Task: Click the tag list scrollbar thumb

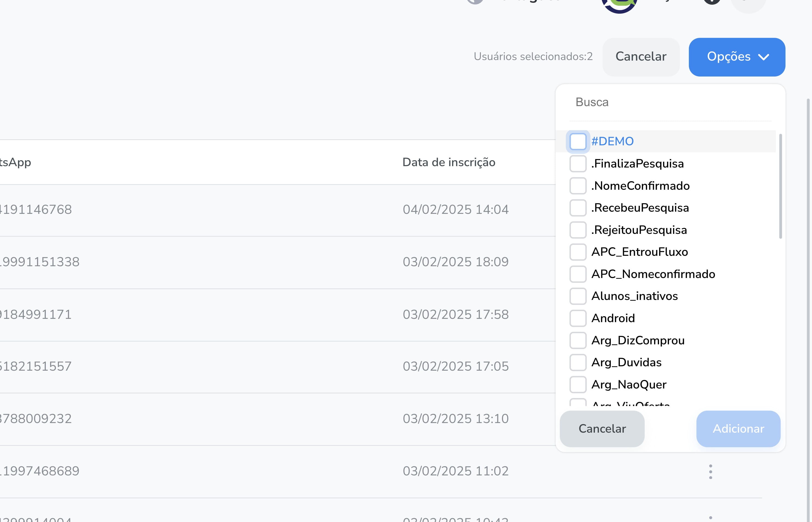Action: [780, 186]
